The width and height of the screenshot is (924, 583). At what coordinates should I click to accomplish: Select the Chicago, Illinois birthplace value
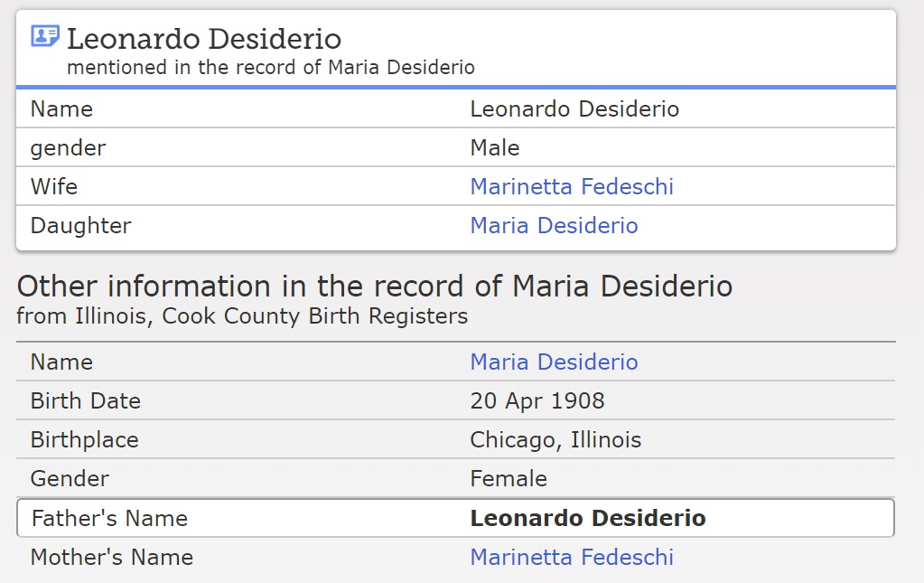[x=555, y=440]
